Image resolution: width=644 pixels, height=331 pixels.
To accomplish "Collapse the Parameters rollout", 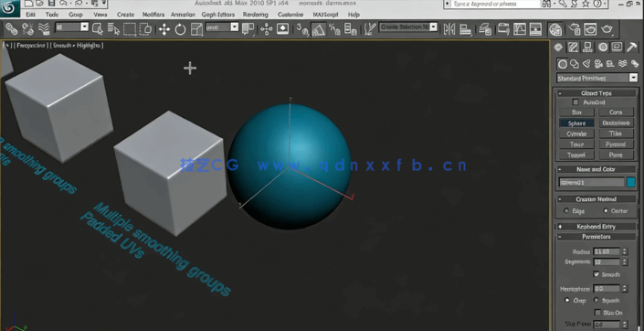I will (x=596, y=237).
